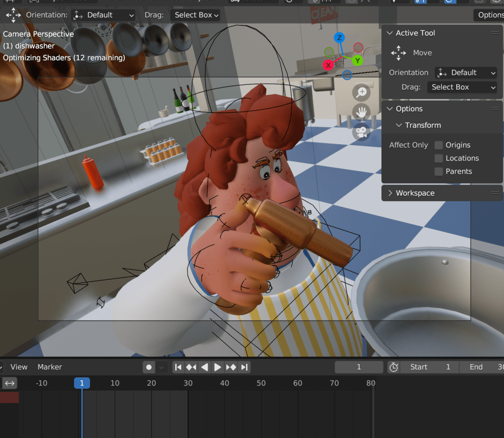Viewport: 504px width, 438px height.
Task: Click the blue Z axis gizmo
Action: [339, 38]
